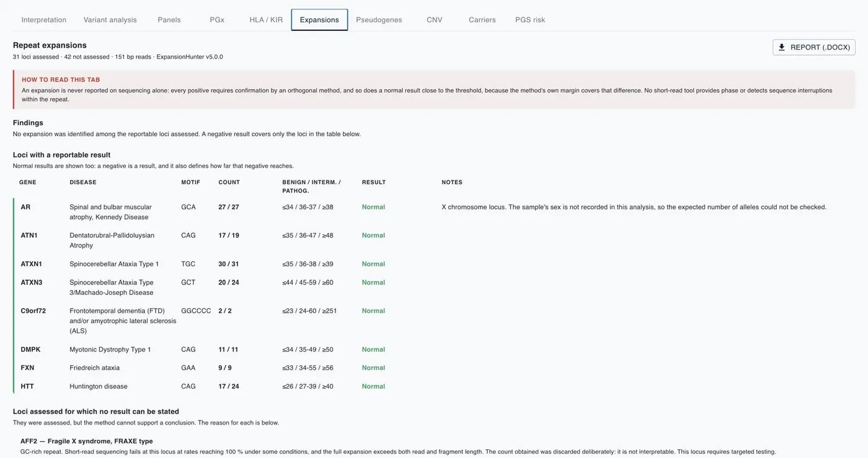Click the threshold ≤23 / 24-60 / ≥251
Screen dimensions: 868x458
click(x=309, y=311)
